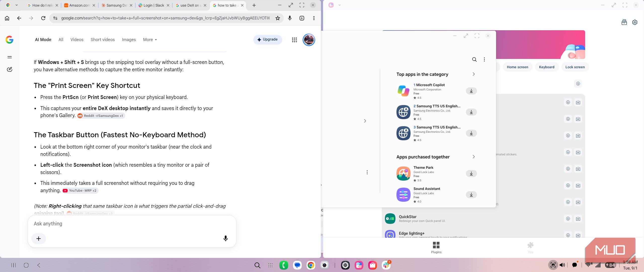This screenshot has height=272, width=644.
Task: Expand Apps purchased together
Action: coord(473,157)
